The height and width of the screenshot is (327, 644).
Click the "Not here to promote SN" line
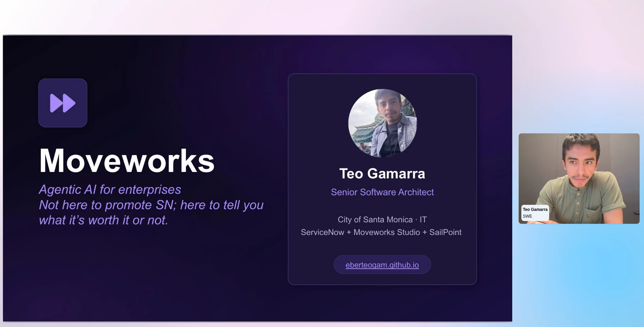(x=151, y=205)
